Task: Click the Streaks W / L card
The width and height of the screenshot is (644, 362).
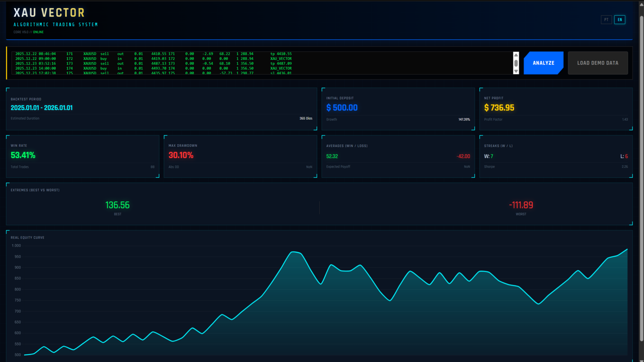Action: coord(556,156)
